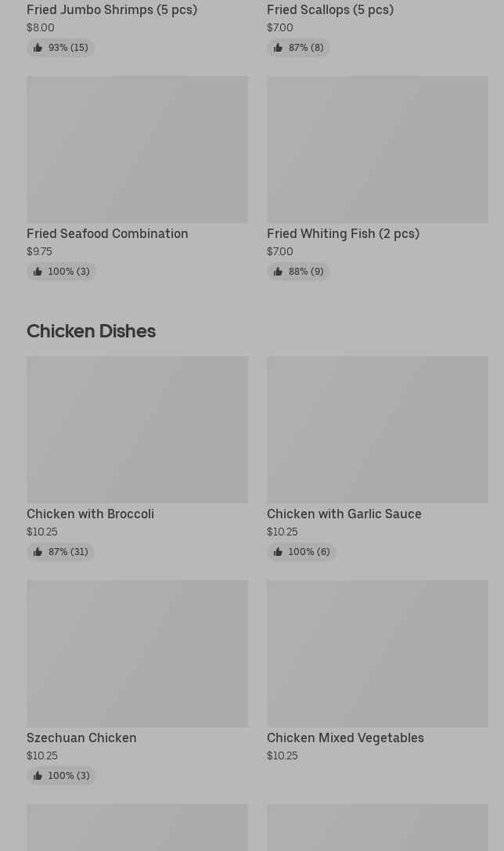
Task: Click the 87% (31) rating badge
Action: 61,552
